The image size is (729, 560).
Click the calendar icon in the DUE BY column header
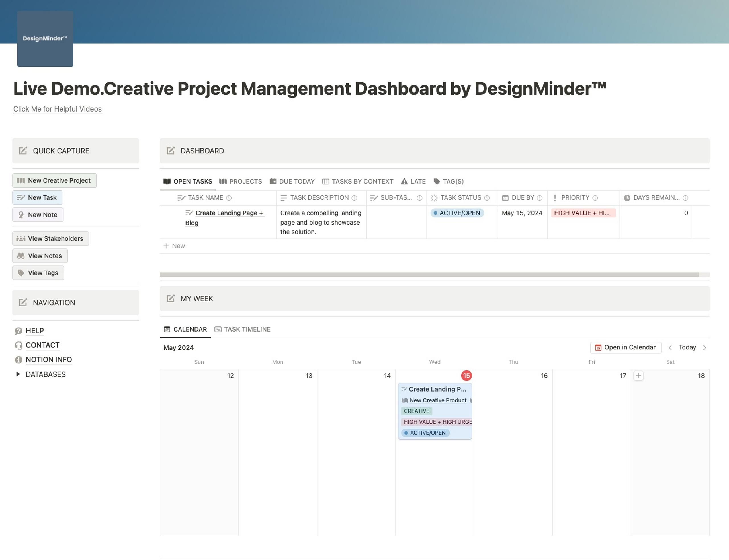(505, 198)
